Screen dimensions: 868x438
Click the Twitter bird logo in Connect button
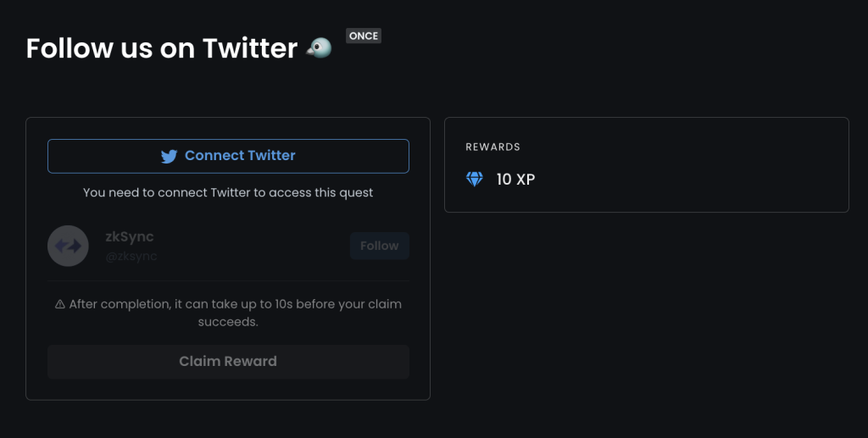coord(169,157)
